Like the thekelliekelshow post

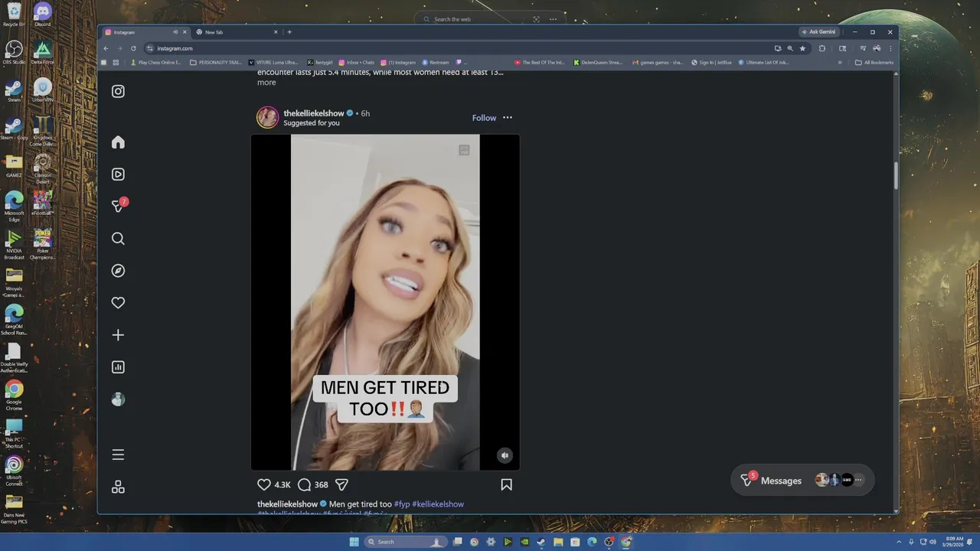tap(264, 484)
